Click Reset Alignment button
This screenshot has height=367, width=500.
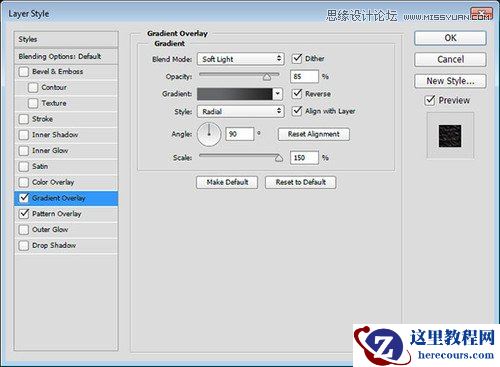(314, 134)
